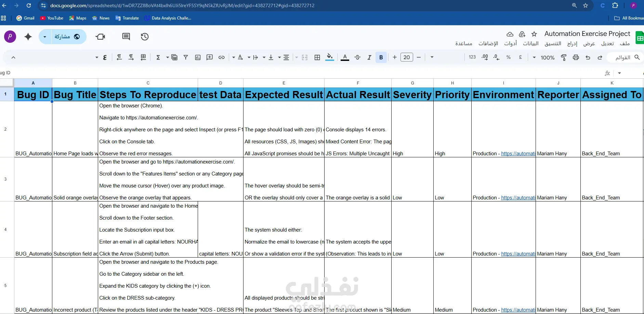Screen dimensions: 644x314
Task: Bookmark this page with browser star
Action: coord(586,5)
